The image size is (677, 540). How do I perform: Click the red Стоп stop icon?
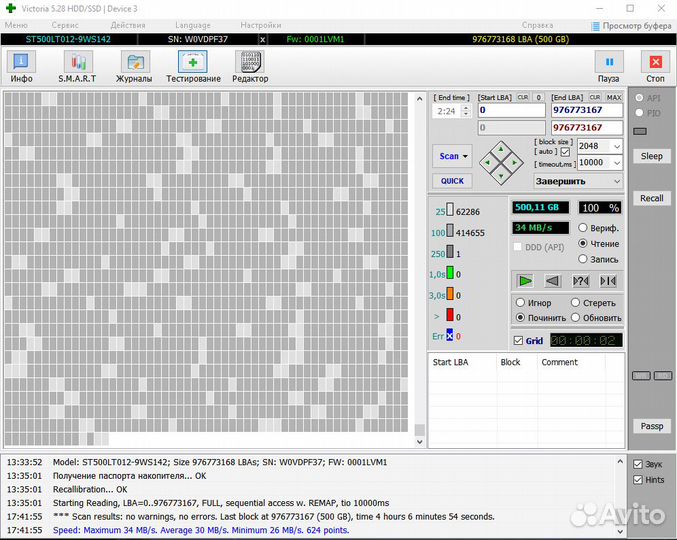(655, 66)
